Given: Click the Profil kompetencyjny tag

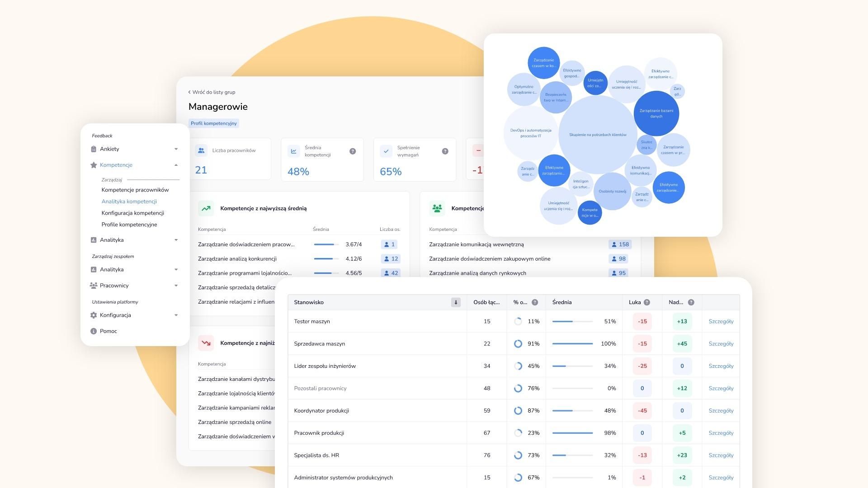Looking at the screenshot, I should pyautogui.click(x=214, y=123).
